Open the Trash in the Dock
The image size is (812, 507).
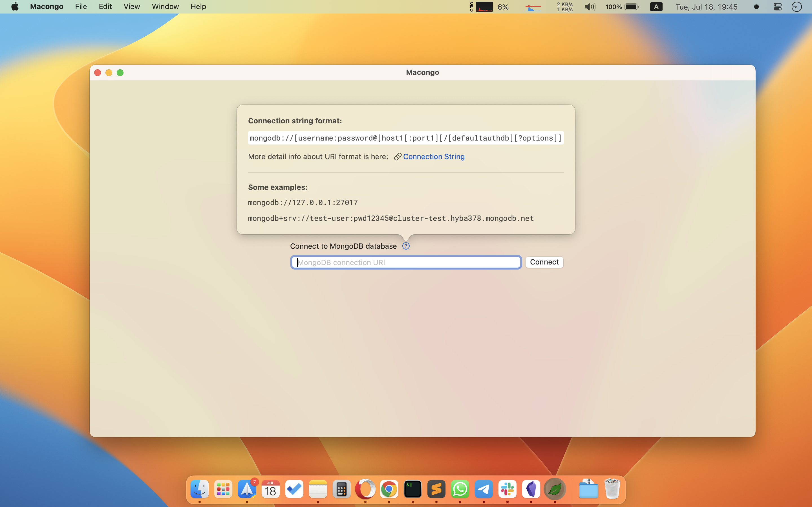612,489
